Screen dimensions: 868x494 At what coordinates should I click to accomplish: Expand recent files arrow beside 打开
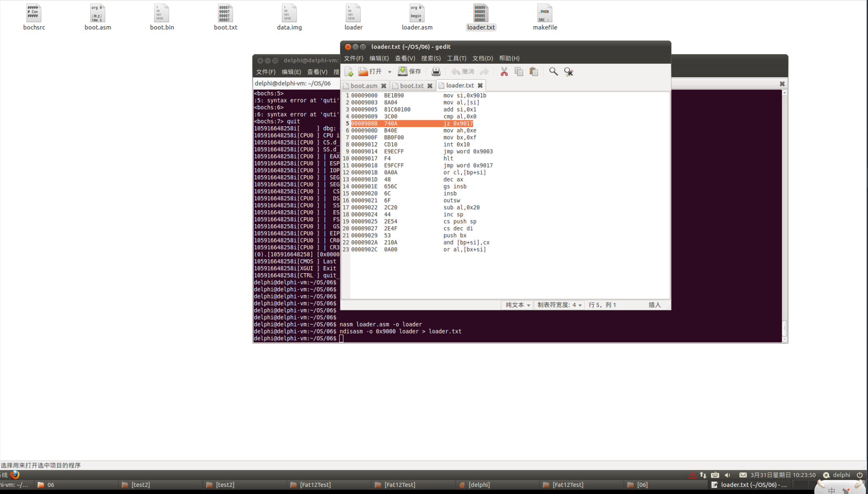pos(389,72)
